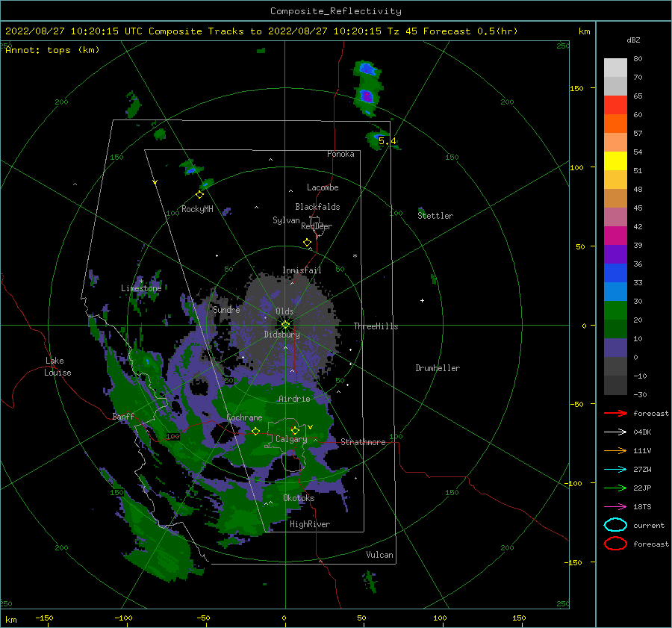Click the 5.4 storm tops annotation
672x628 pixels.
pyautogui.click(x=387, y=141)
